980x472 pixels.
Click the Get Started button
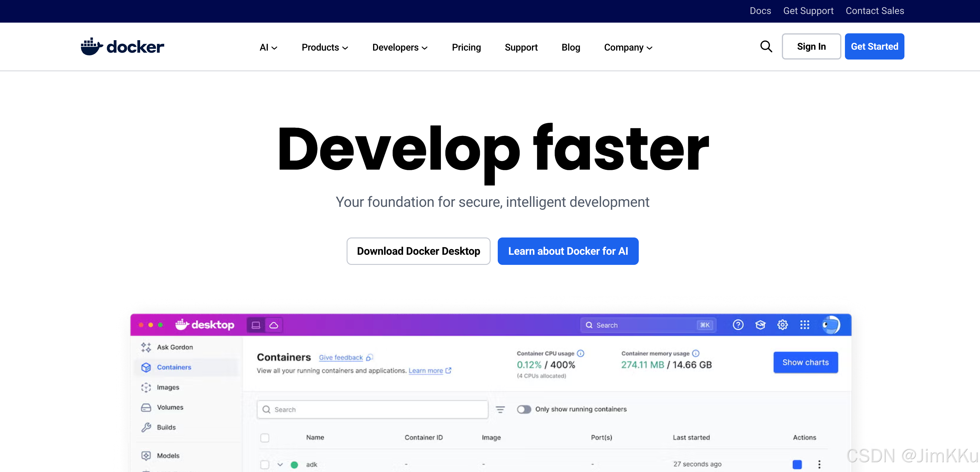(x=874, y=46)
